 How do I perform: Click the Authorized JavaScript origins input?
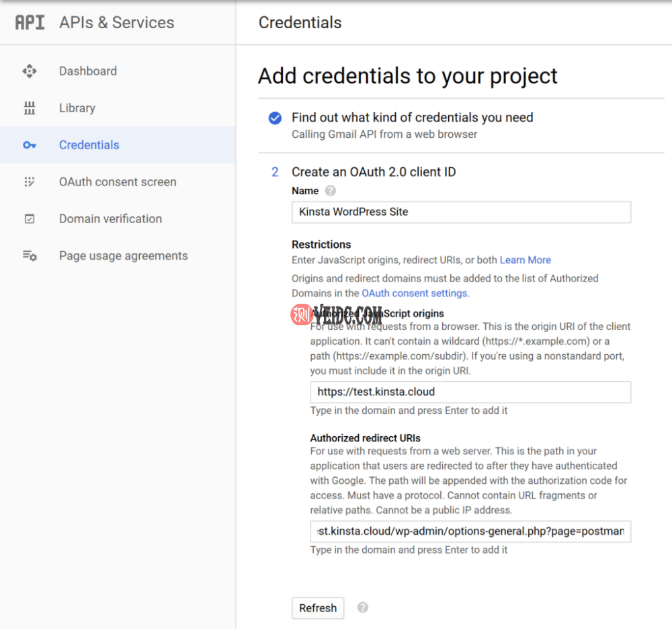[x=470, y=392]
